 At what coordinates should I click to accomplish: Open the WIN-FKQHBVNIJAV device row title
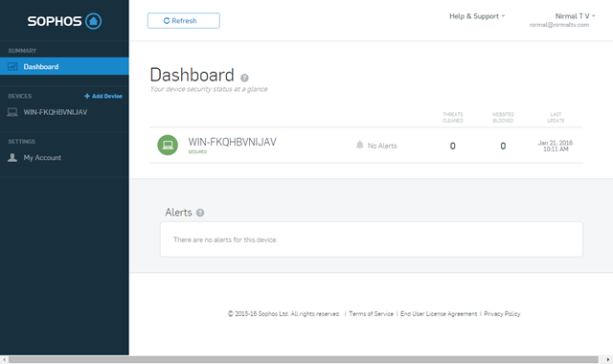(232, 142)
